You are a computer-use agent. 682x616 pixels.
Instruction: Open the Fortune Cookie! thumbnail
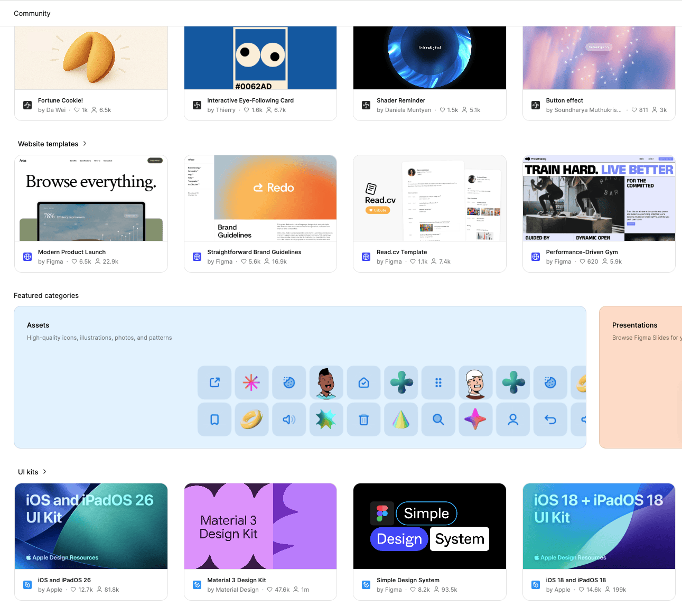coord(91,58)
